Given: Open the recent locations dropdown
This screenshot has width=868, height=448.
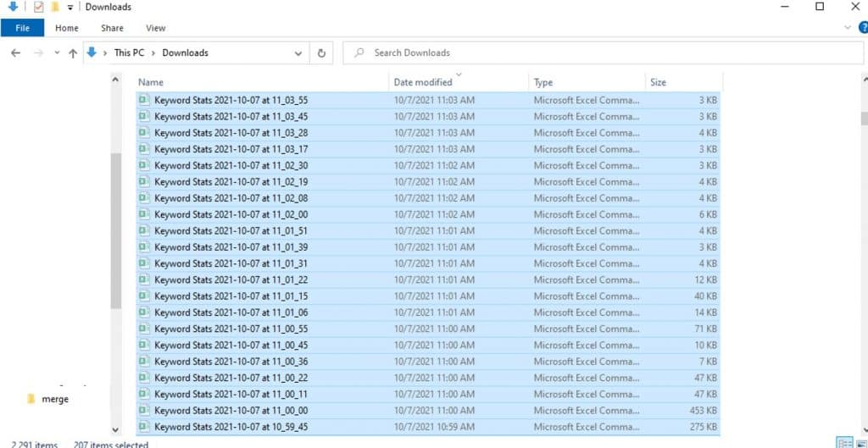Looking at the screenshot, I should [x=57, y=53].
